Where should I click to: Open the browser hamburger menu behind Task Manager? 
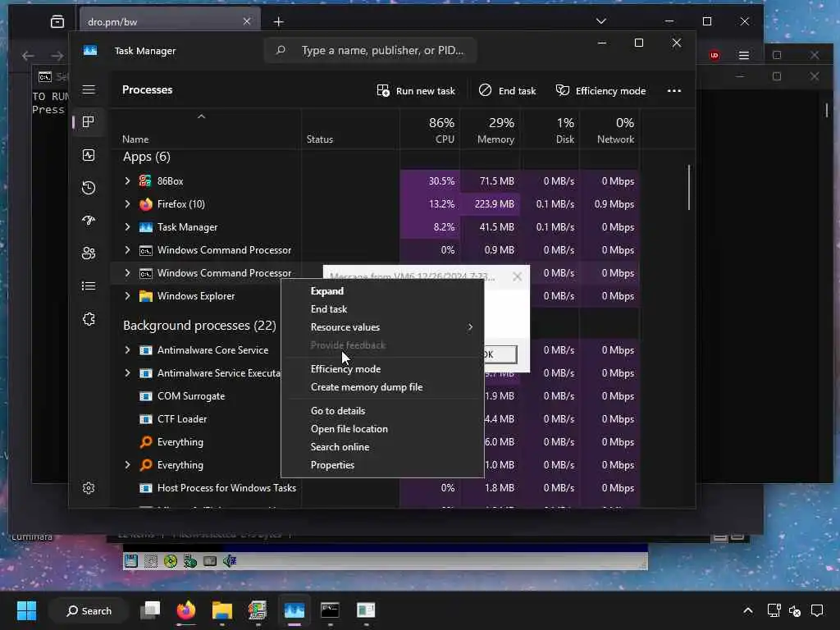[743, 55]
